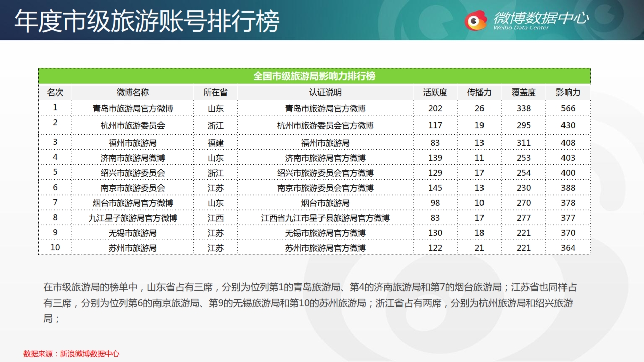
Task: Click the 微博数据中心 logo text
Action: (x=540, y=18)
